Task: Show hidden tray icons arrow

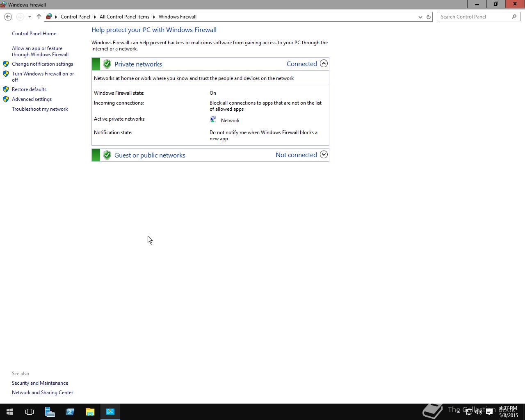Action: pyautogui.click(x=458, y=412)
